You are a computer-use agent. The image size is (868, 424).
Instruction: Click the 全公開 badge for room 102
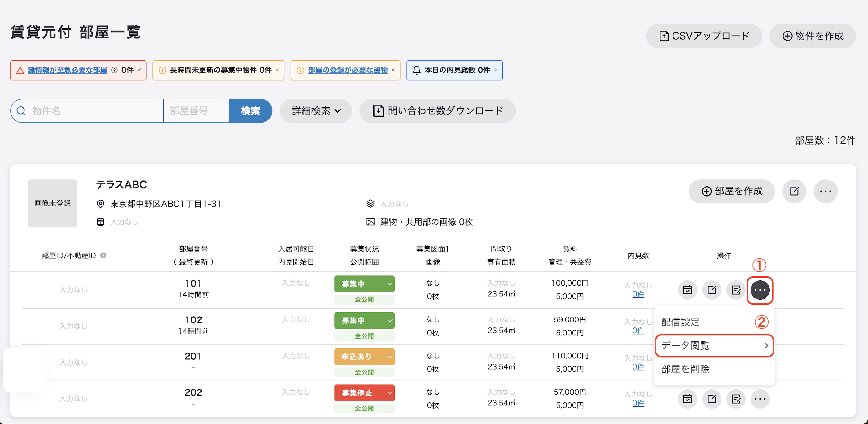click(x=364, y=336)
